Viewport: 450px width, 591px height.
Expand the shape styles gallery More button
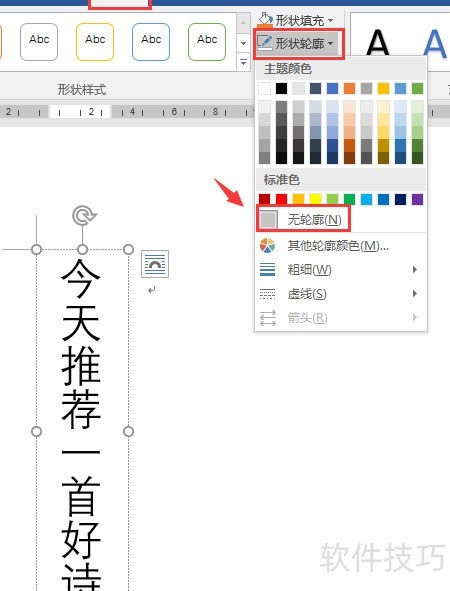[x=243, y=62]
